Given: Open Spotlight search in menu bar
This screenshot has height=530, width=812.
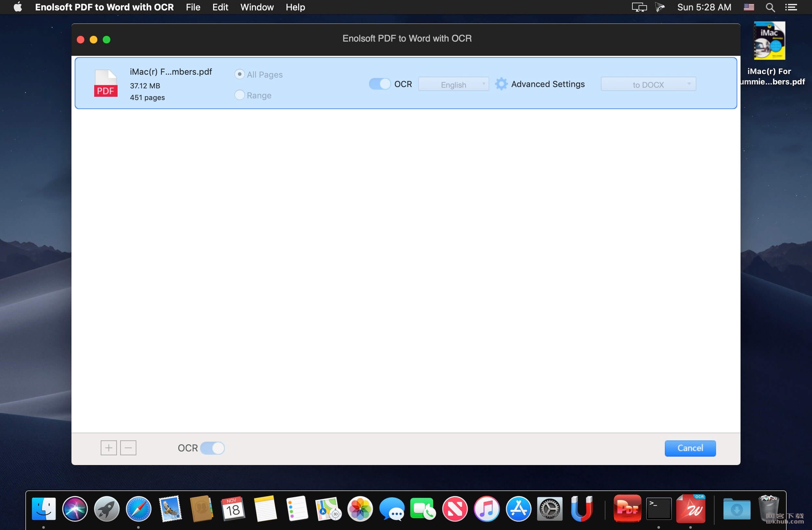Looking at the screenshot, I should [x=770, y=7].
